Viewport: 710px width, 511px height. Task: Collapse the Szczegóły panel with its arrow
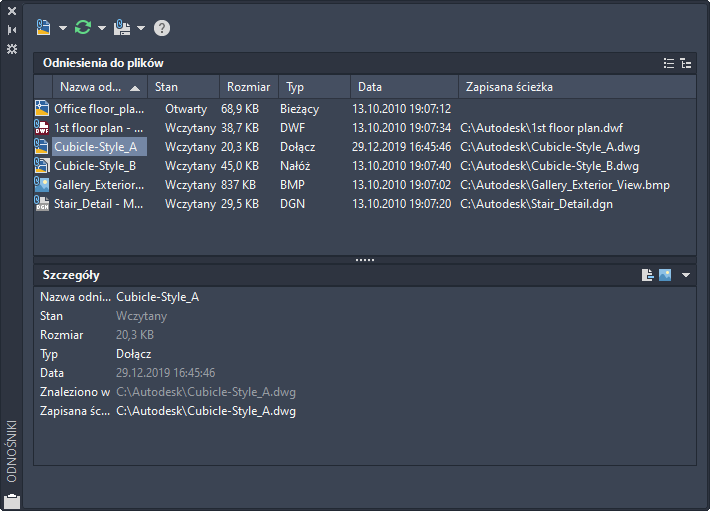point(685,275)
